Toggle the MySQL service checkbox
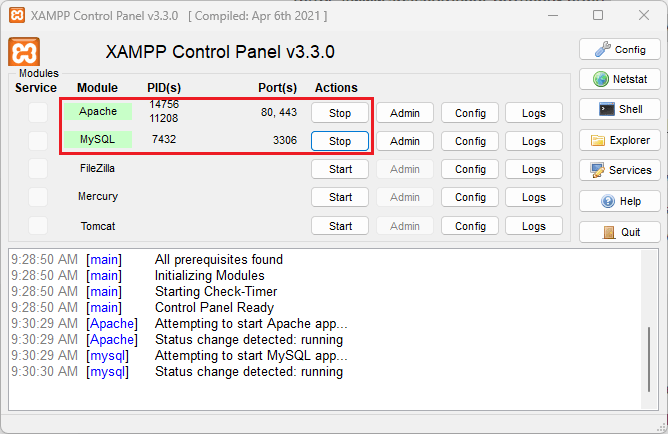The image size is (668, 434). (38, 141)
